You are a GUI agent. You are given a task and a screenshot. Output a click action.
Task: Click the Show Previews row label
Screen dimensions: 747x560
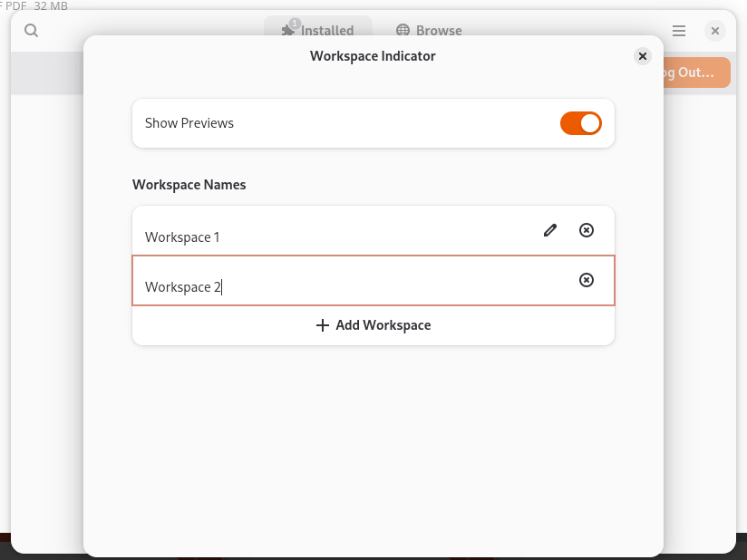tap(189, 123)
